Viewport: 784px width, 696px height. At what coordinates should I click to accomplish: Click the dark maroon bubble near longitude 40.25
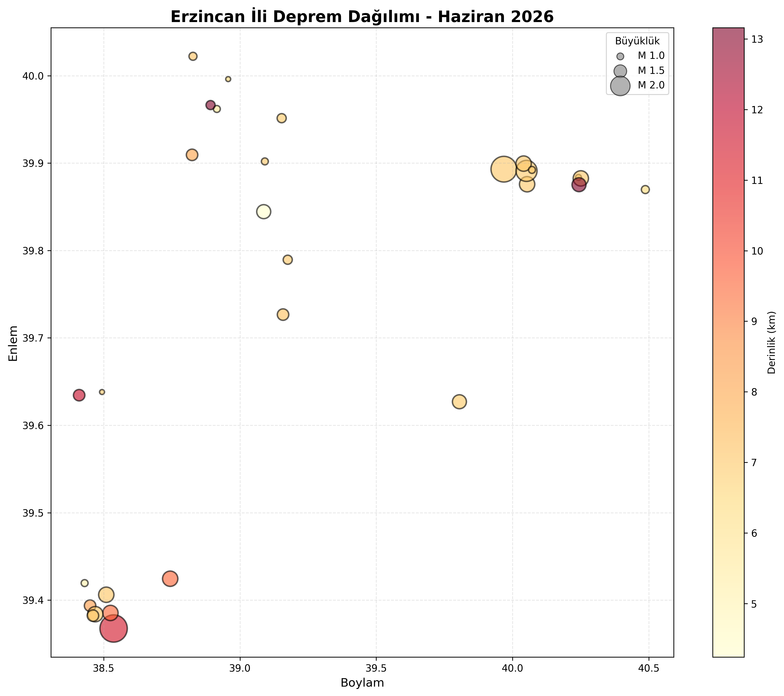point(579,185)
